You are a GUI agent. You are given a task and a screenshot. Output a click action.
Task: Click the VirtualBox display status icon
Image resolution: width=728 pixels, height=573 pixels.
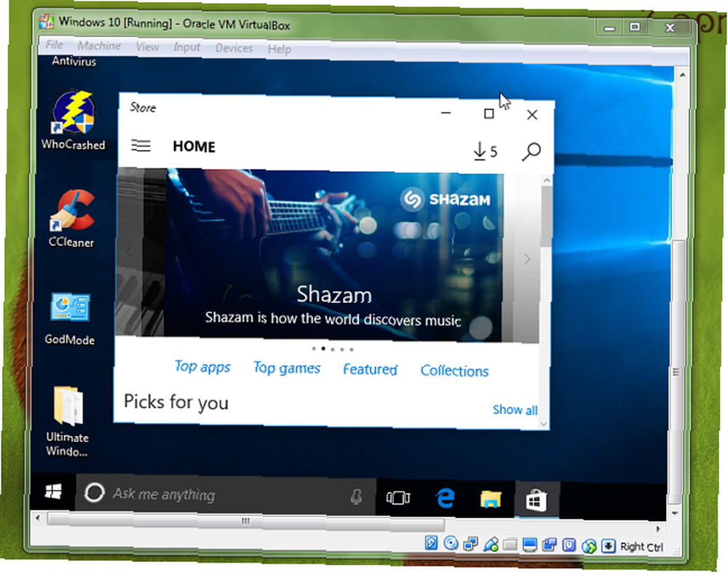(x=530, y=545)
